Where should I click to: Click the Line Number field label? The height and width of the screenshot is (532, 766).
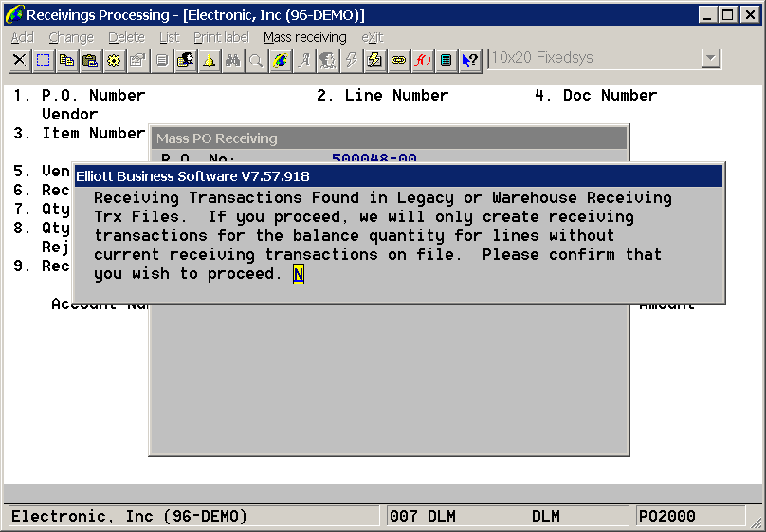[x=396, y=95]
